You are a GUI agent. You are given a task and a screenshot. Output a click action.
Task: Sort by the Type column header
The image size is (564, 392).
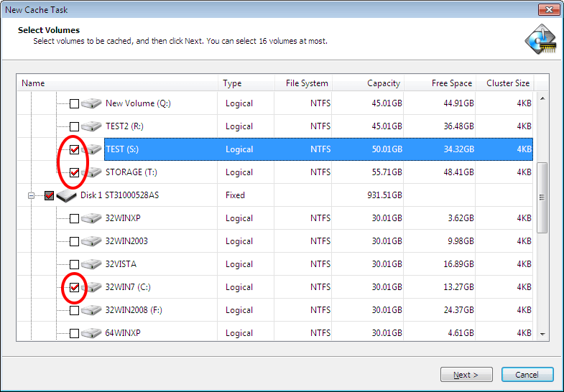[246, 83]
